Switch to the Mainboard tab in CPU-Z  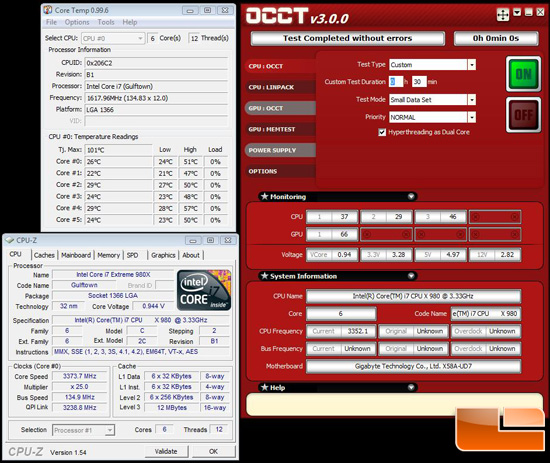76,255
